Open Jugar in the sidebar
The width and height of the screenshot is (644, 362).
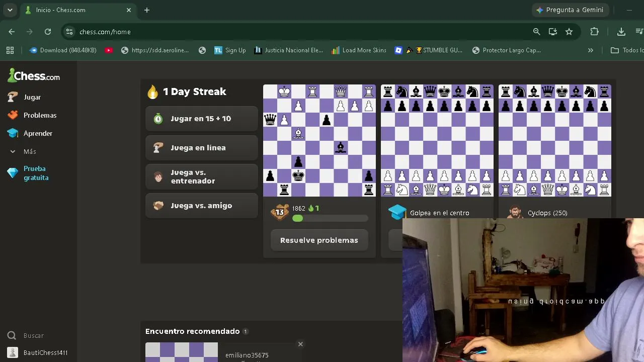point(32,97)
